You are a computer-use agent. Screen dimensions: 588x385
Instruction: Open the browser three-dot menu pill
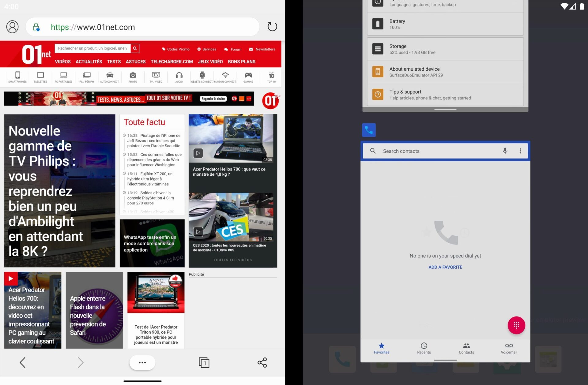(x=142, y=362)
